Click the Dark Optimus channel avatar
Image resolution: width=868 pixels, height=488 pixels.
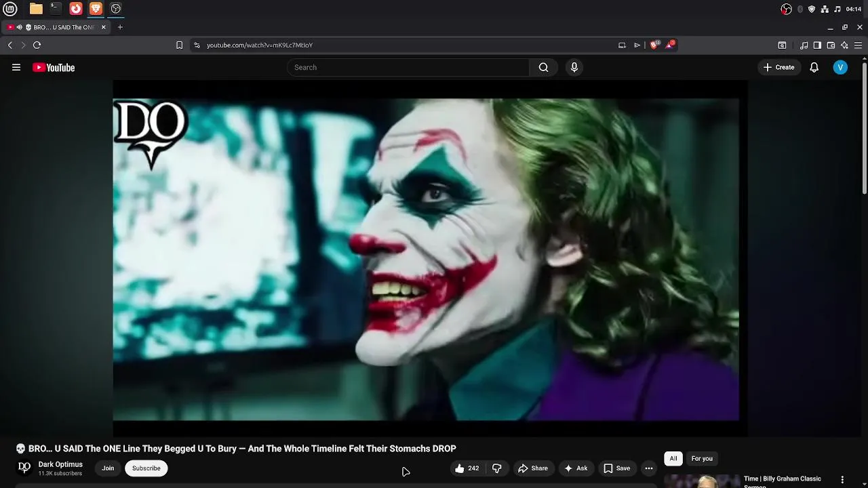coord(24,468)
